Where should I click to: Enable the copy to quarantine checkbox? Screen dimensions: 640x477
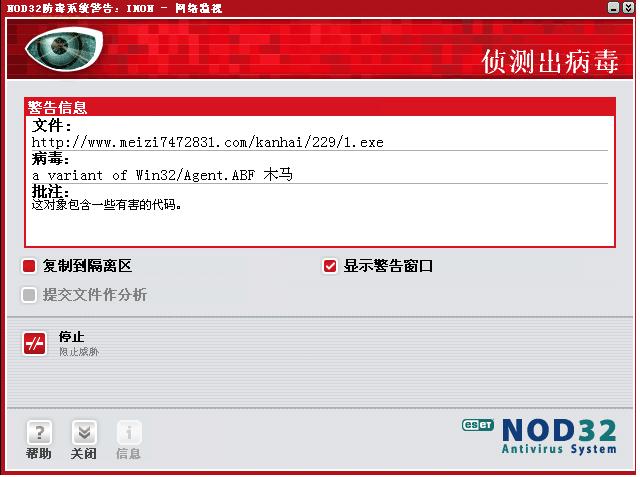(29, 266)
